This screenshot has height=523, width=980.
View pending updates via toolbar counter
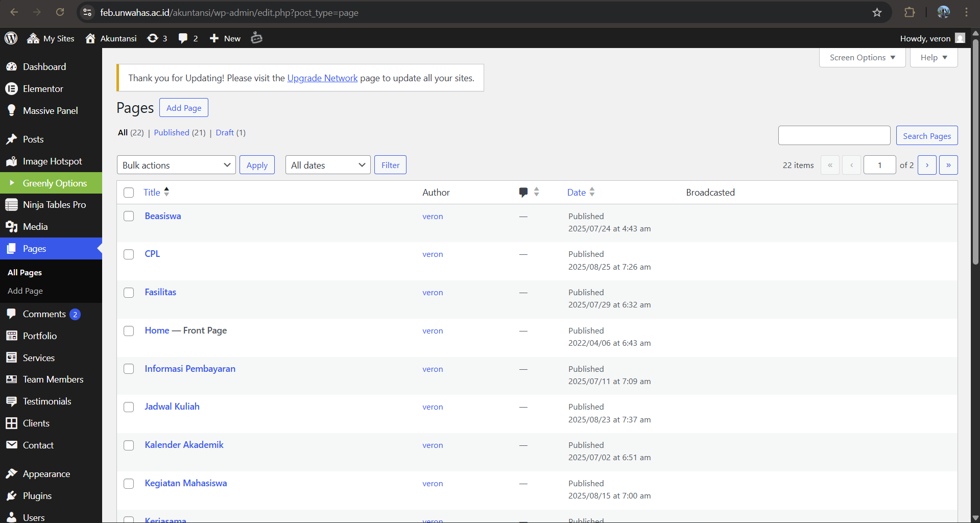coord(157,38)
